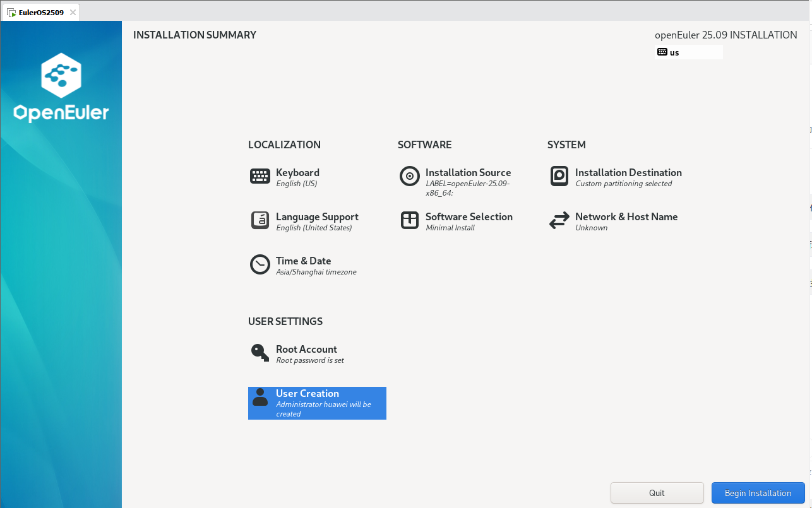
Task: Click 'Unknown' network status text
Action: (x=591, y=228)
